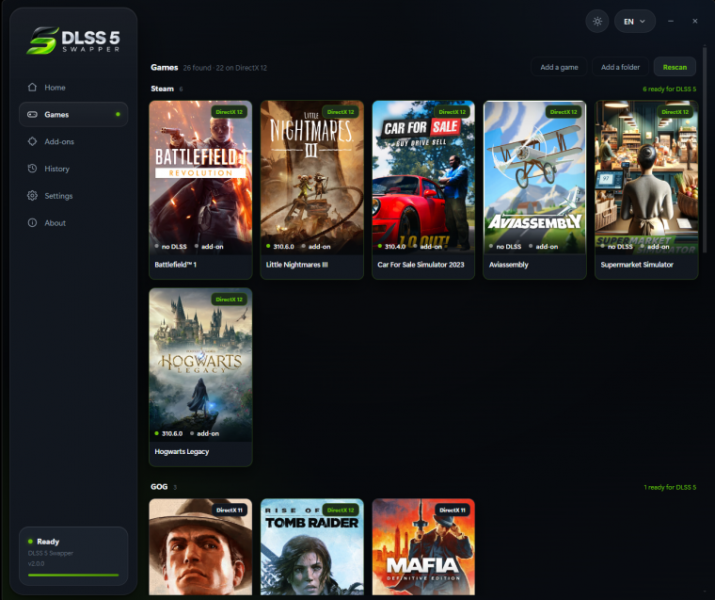Click the History clock icon in sidebar

click(x=32, y=169)
